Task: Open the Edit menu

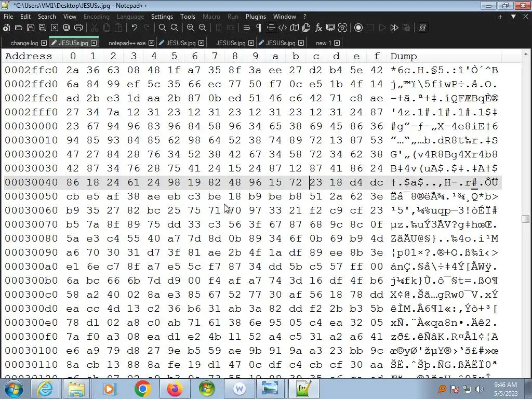Action: click(x=25, y=16)
